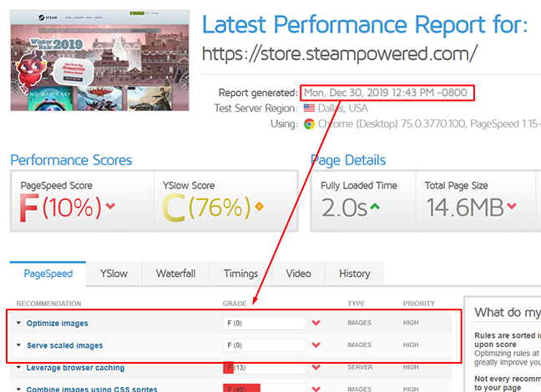Click the US flag icon beside Dallas
Image resolution: width=541 pixels, height=392 pixels.
pyautogui.click(x=309, y=108)
